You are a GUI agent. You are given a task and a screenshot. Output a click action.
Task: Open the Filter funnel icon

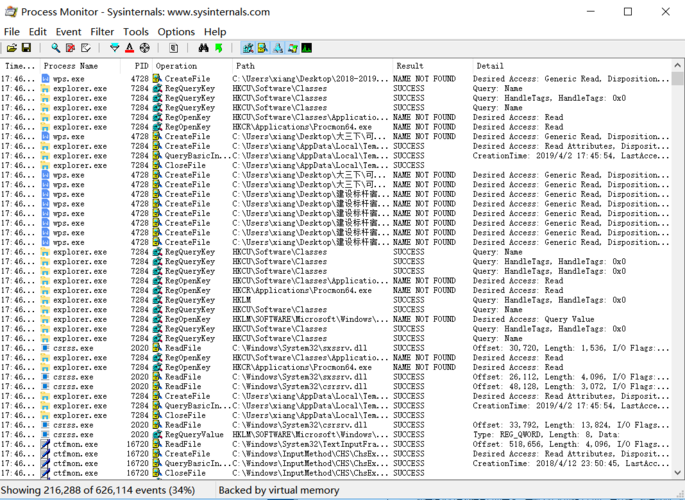pyautogui.click(x=114, y=48)
